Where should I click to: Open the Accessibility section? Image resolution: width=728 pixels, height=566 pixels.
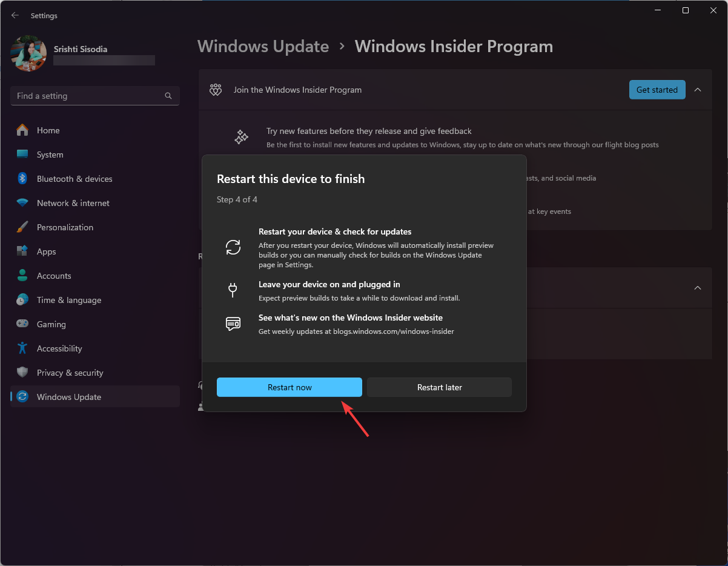tap(59, 348)
